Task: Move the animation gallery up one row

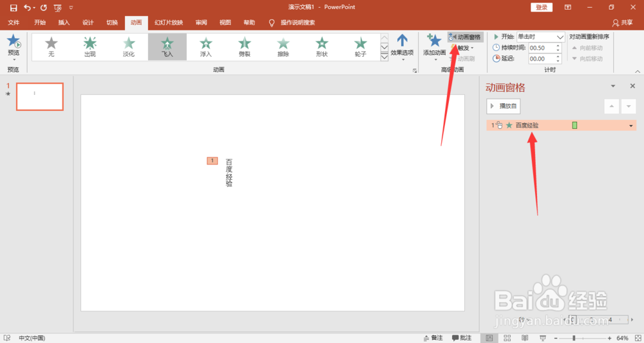Action: pos(384,38)
